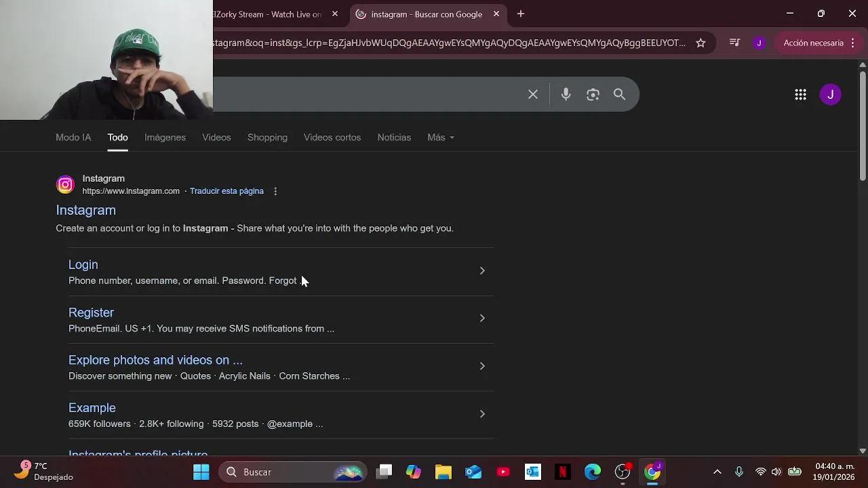Image resolution: width=868 pixels, height=488 pixels.
Task: Open Google Lens image search
Action: coord(593,94)
